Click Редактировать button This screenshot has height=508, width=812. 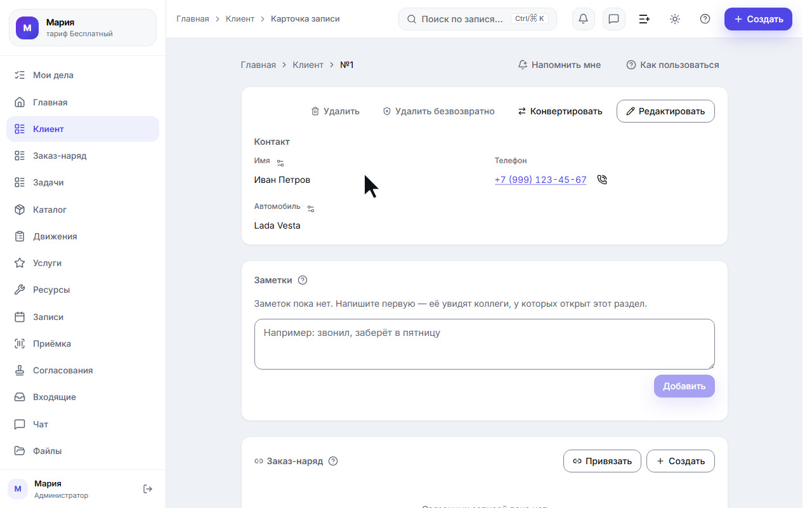665,111
